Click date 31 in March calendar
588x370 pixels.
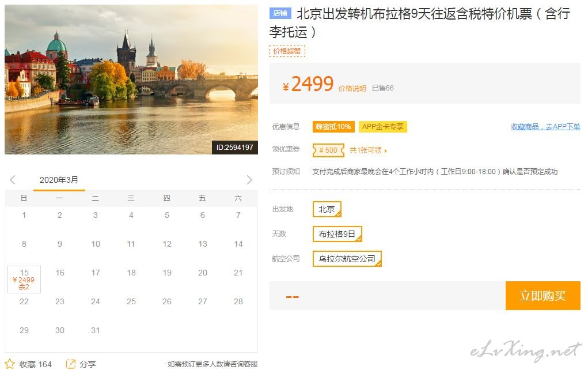pyautogui.click(x=96, y=330)
